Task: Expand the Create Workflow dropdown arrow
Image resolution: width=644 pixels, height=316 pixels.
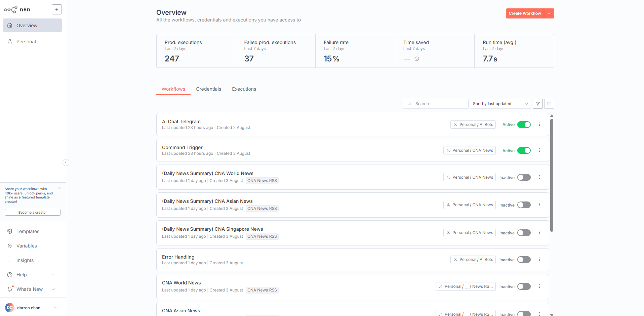Action: click(549, 13)
